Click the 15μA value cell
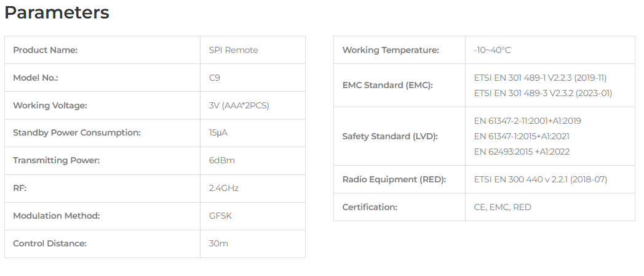 tap(253, 133)
